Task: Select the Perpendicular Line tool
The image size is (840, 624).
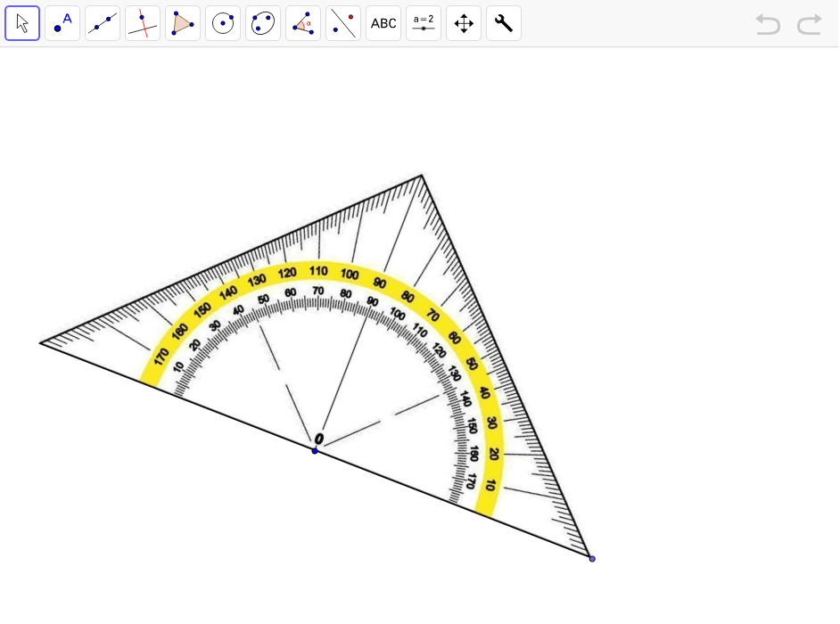Action: click(143, 23)
